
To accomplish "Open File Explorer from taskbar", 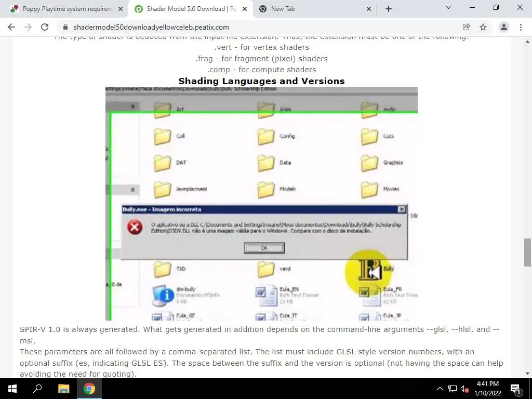I will coord(63,389).
